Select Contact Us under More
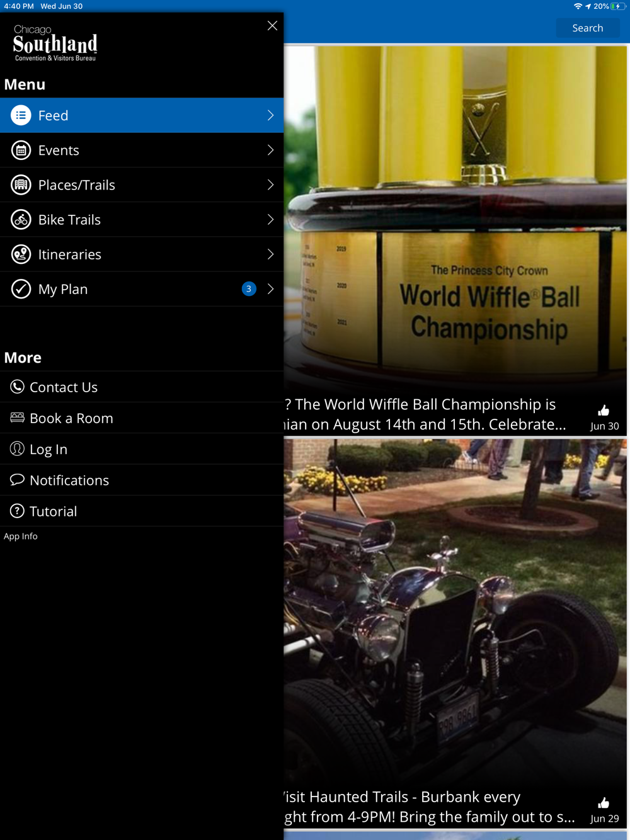 [x=142, y=387]
